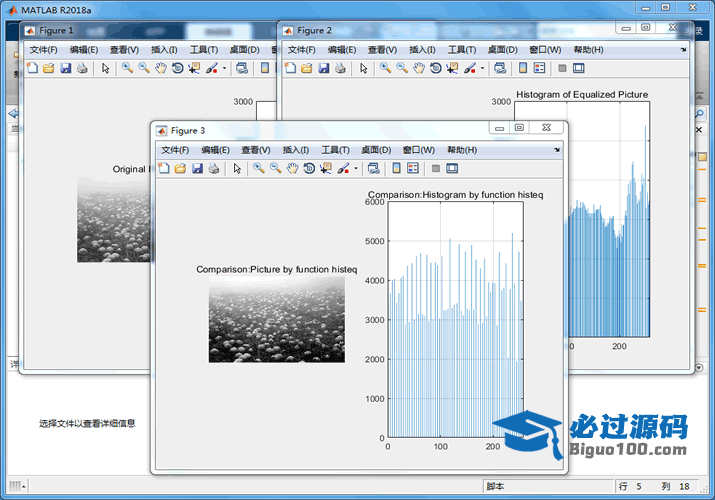
Task: Toggle Insert Legend in Figure 3 toolbar
Action: [413, 168]
